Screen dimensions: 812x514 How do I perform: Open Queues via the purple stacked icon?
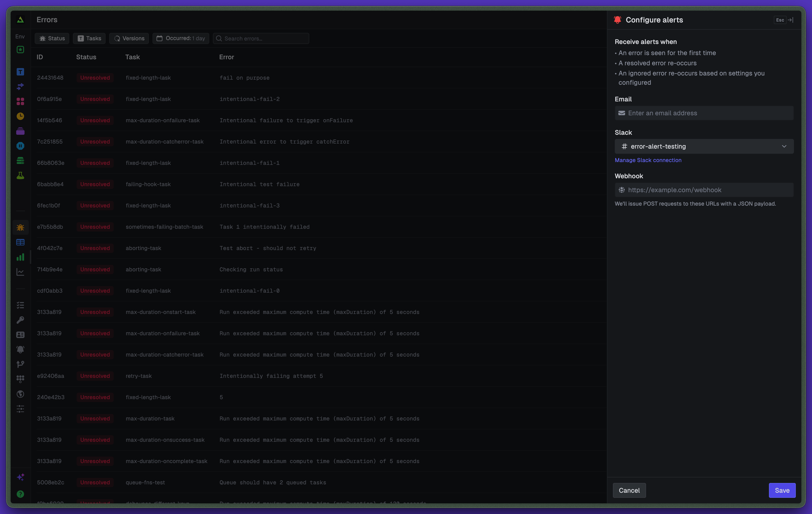(20, 131)
